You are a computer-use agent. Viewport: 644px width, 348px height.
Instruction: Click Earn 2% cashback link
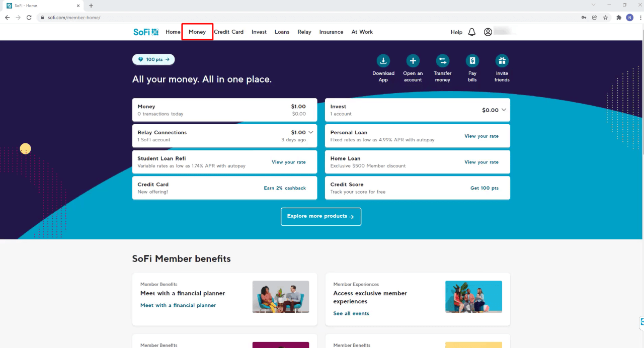285,188
